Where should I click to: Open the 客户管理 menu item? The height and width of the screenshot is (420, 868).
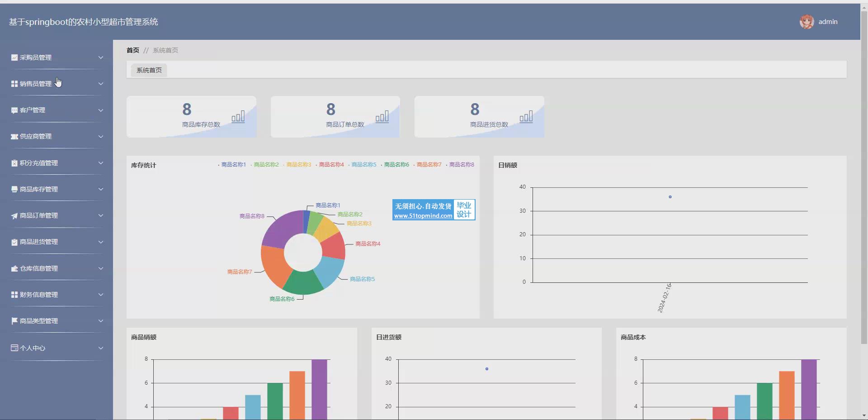57,110
